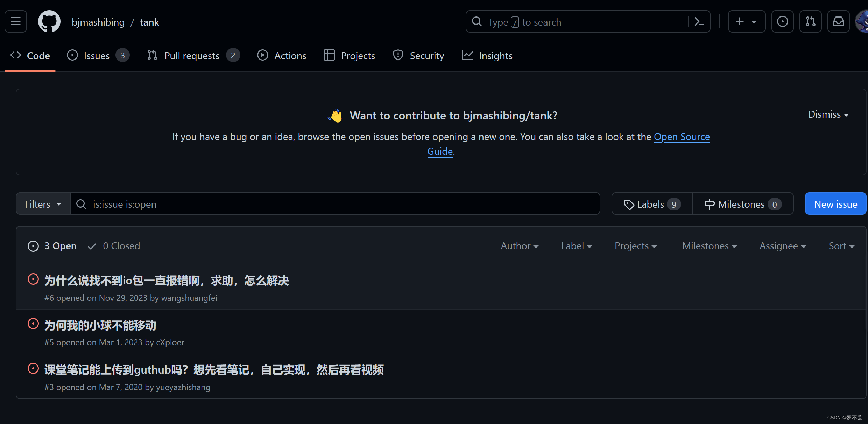Screen dimensions: 868x424
Task: Open the Milestones list button
Action: coord(743,204)
